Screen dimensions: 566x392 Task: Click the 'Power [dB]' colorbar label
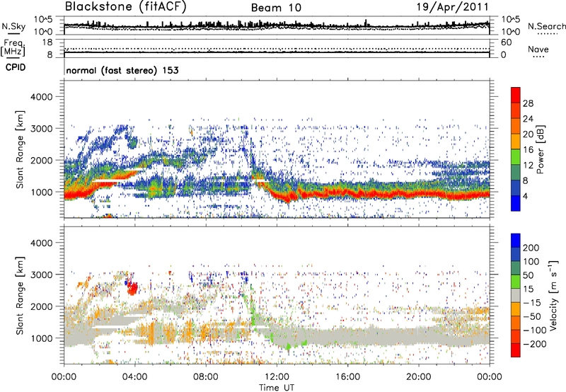tap(540, 149)
